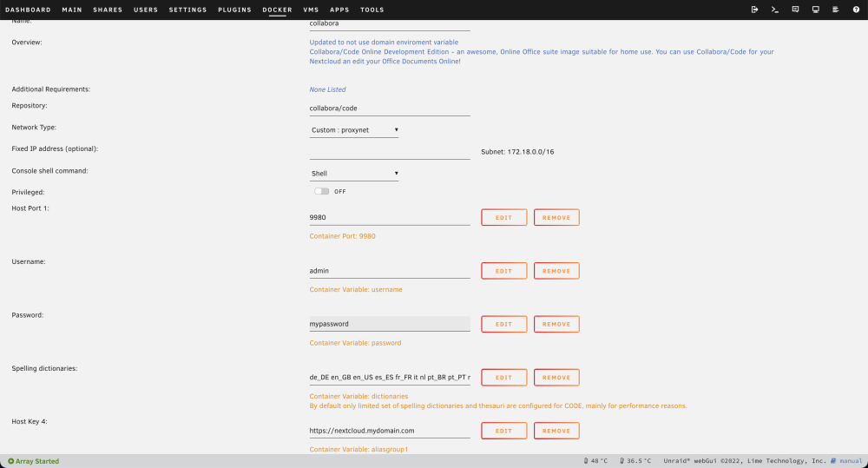Remove the Host Key 4 variable
Screen dimensions: 868x468
click(556, 431)
